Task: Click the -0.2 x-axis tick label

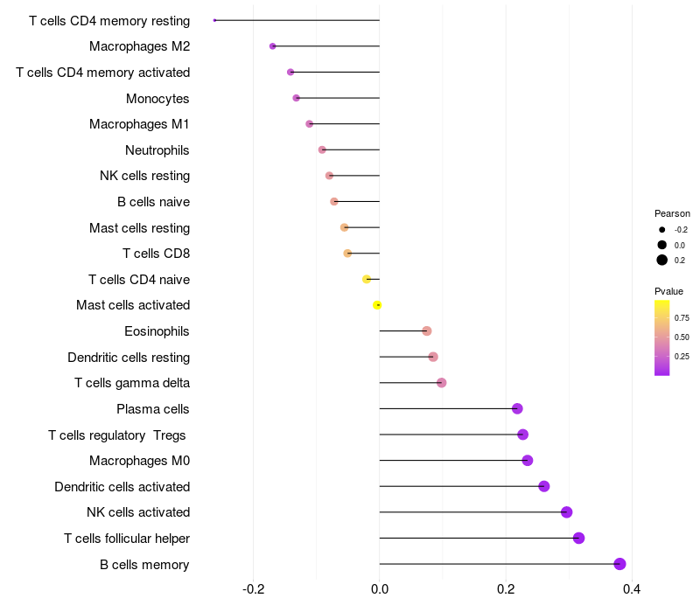Action: point(254,589)
